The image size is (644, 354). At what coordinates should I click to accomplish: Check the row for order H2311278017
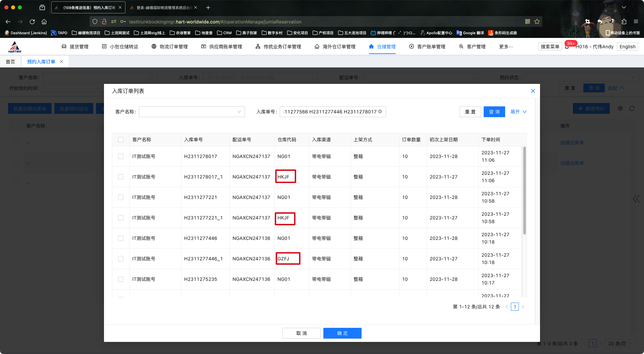pos(121,156)
